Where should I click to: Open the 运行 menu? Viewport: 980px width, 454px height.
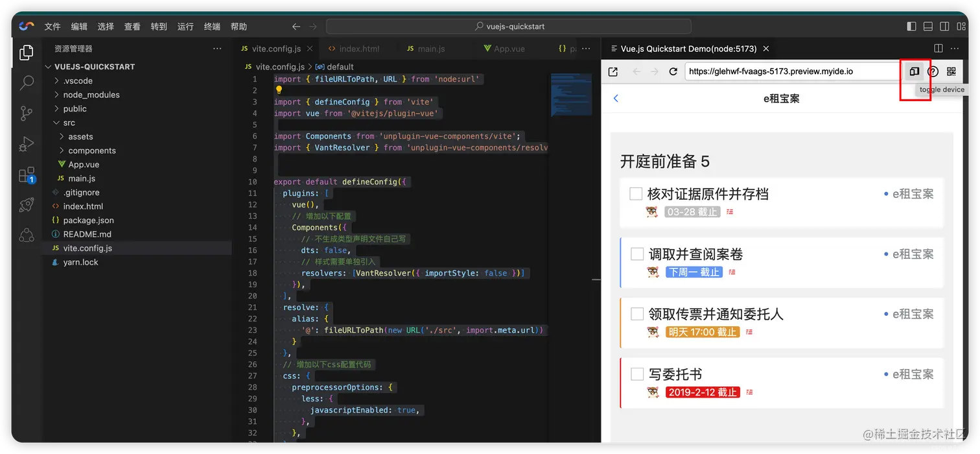(185, 27)
